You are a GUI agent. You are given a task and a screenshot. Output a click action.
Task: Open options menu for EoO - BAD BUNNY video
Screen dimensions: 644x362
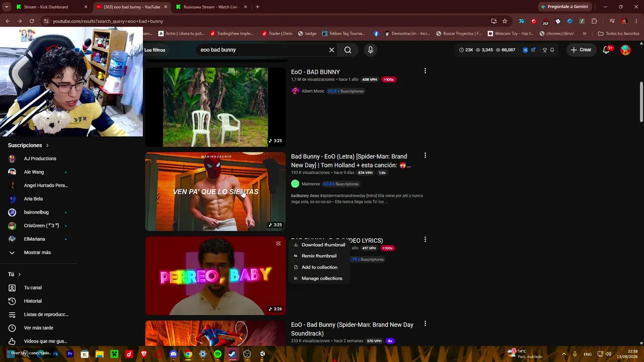pyautogui.click(x=425, y=71)
